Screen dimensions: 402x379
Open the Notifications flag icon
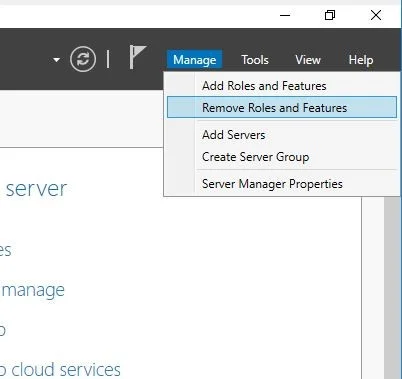137,58
